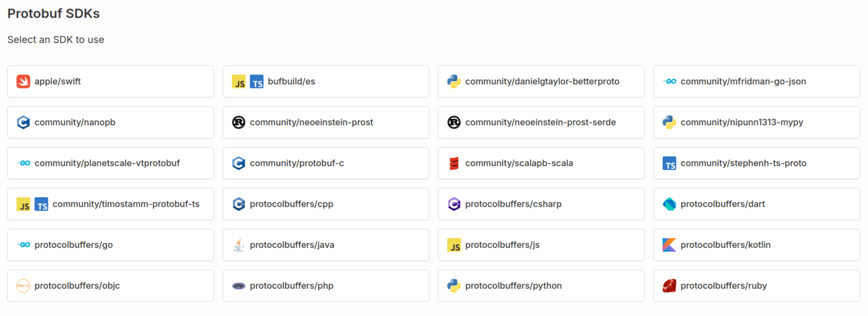
Task: Pick the community/nanopb SDK
Action: 110,122
